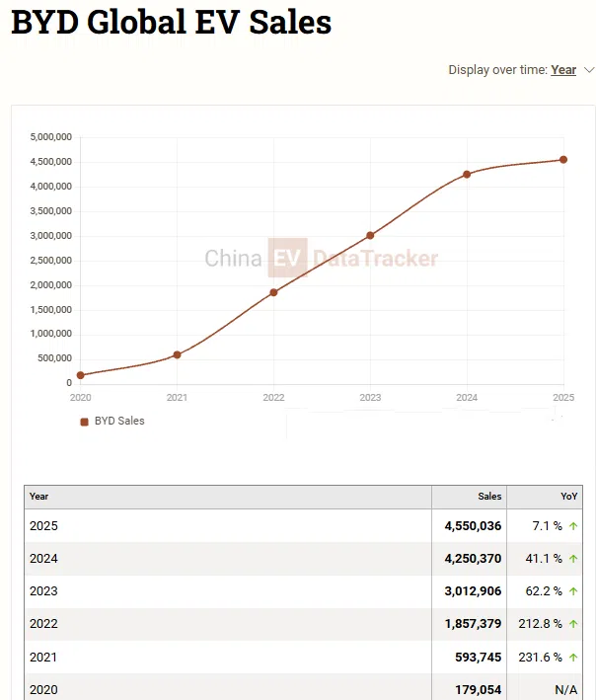Click the brown BYD Sales legend swatch
This screenshot has height=700, width=596.
(85, 422)
